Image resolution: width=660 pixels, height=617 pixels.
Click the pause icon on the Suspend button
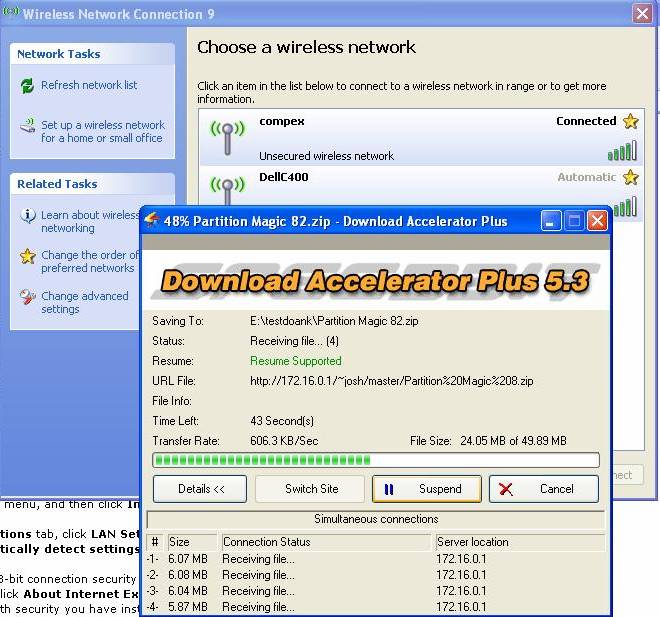(x=389, y=489)
